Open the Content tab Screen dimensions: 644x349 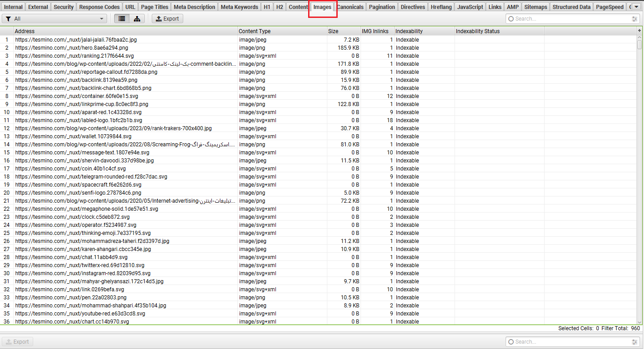298,7
